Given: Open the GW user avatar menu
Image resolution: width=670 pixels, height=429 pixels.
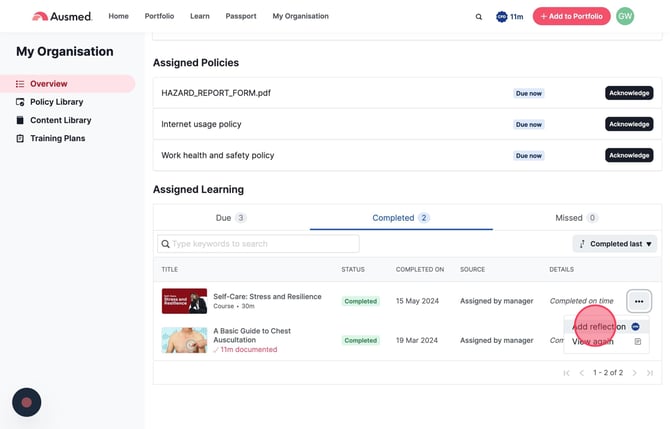Looking at the screenshot, I should pyautogui.click(x=625, y=16).
